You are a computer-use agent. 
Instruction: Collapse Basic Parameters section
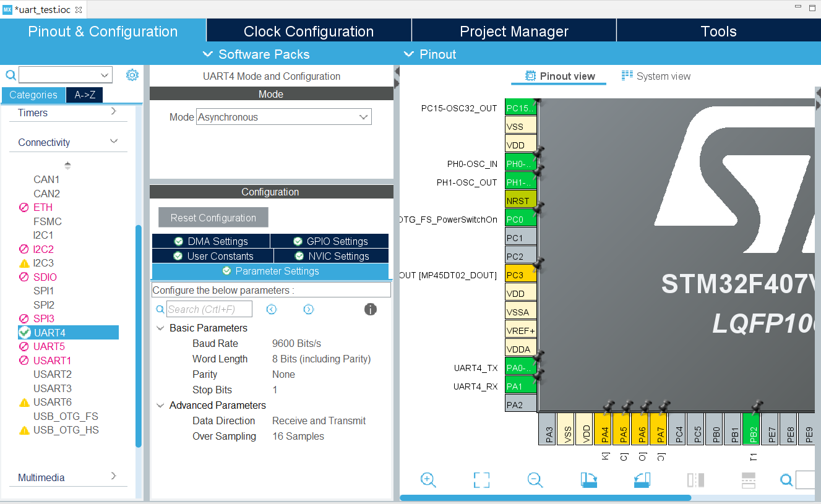pos(160,328)
